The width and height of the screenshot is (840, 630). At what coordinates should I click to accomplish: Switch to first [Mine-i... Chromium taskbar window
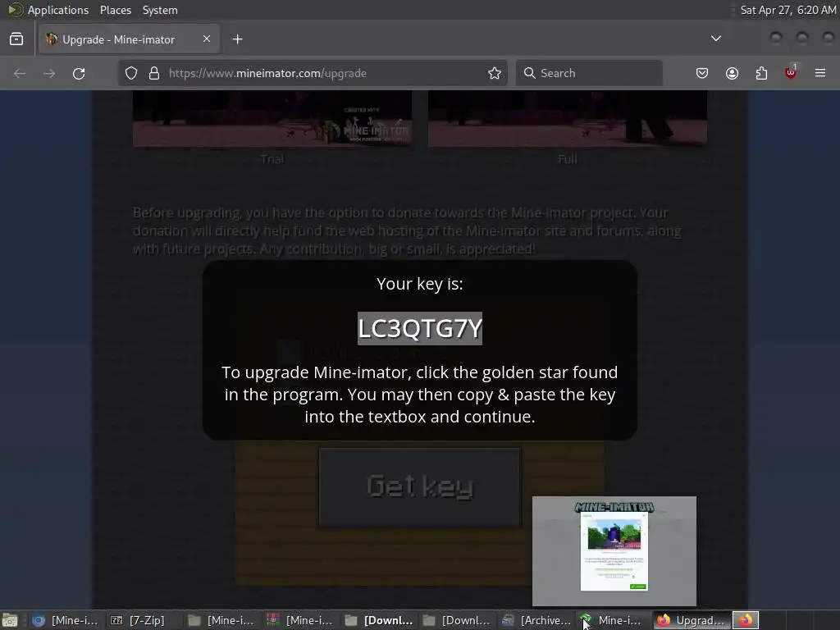click(x=64, y=620)
